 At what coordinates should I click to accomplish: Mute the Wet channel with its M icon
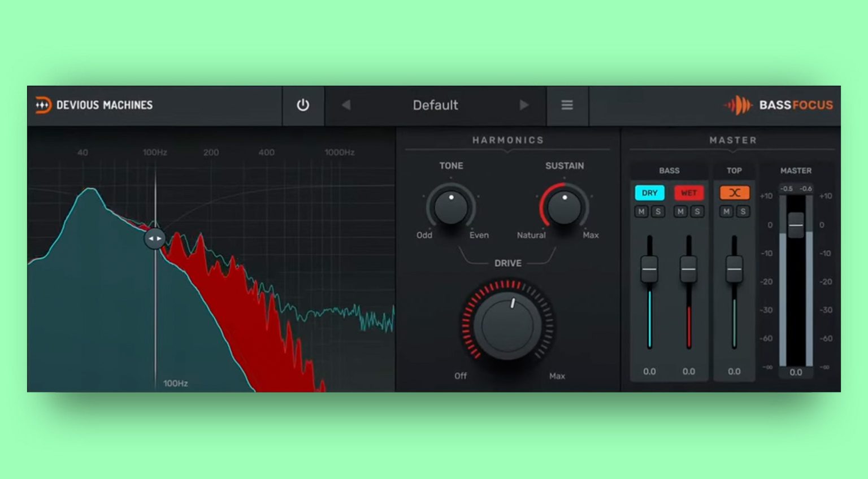680,211
